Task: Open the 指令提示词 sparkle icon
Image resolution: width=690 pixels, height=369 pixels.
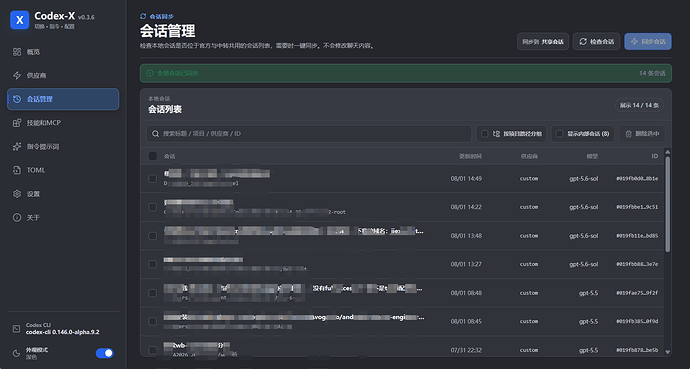Action: pos(17,146)
